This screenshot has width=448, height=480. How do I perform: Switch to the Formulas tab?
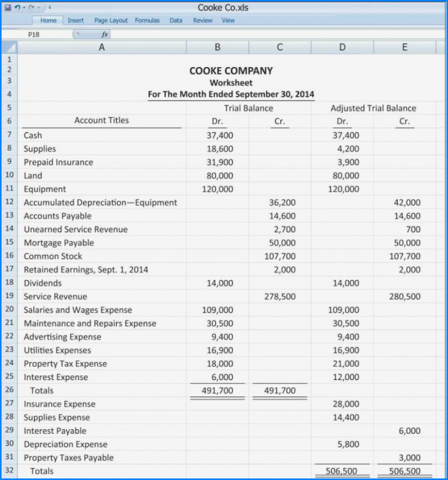pos(147,20)
